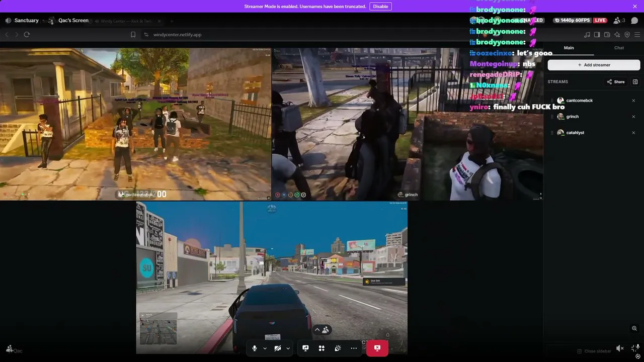The width and height of the screenshot is (644, 362).
Task: Collapse the streams panel icon next to Share
Action: coord(635,82)
